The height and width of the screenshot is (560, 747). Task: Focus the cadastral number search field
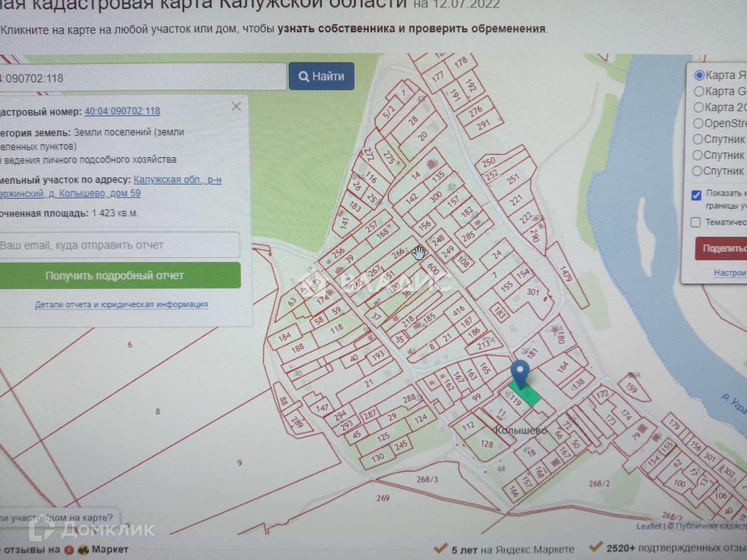142,77
